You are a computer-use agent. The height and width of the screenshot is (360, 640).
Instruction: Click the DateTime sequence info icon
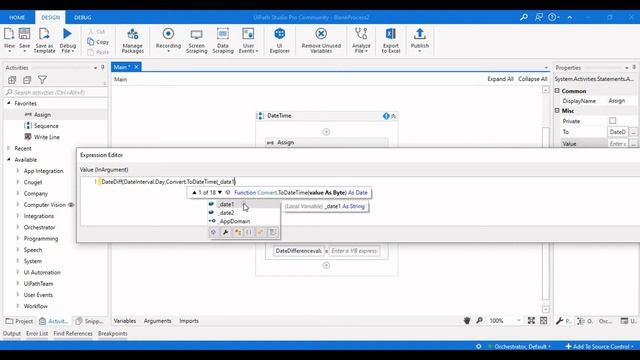[386, 116]
